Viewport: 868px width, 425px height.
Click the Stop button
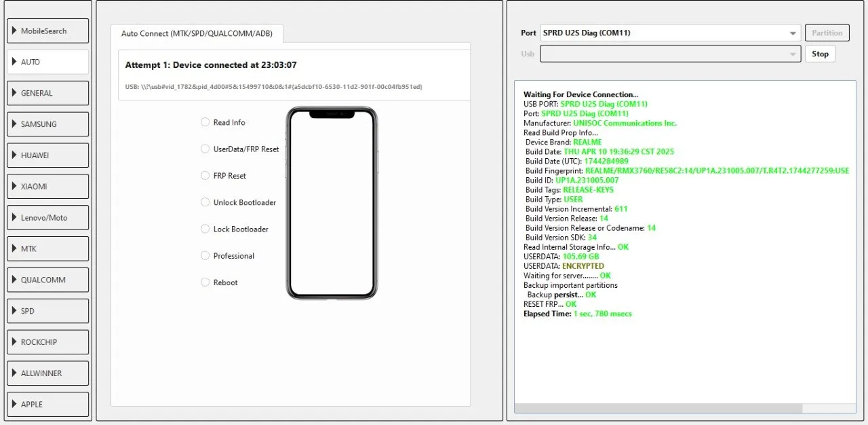click(820, 54)
